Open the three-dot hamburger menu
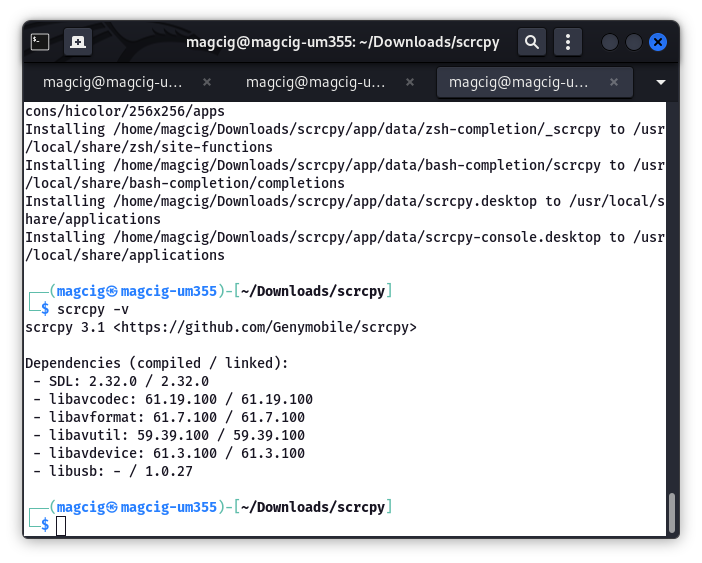Image resolution: width=702 pixels, height=563 pixels. (x=568, y=42)
